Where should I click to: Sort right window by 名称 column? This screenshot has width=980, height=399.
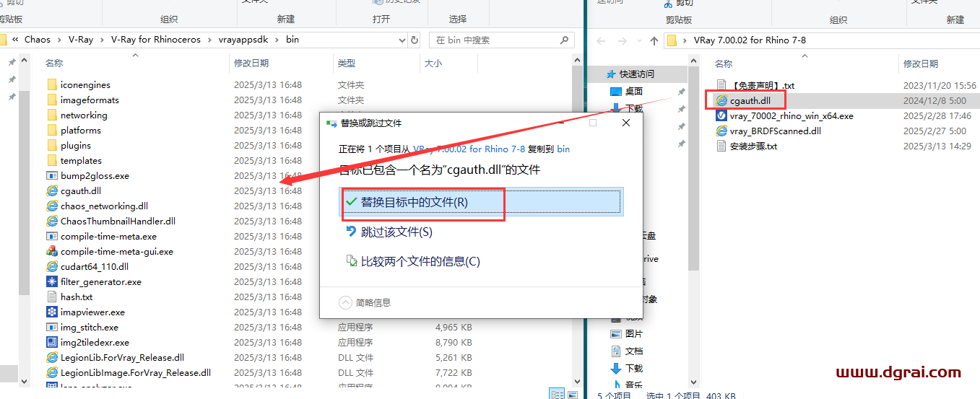[x=724, y=64]
